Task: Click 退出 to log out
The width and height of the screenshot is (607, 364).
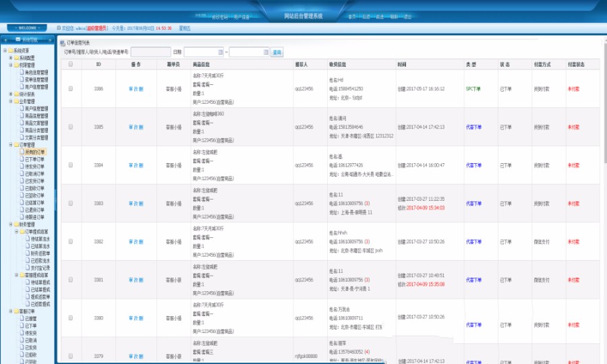Action: [x=407, y=17]
